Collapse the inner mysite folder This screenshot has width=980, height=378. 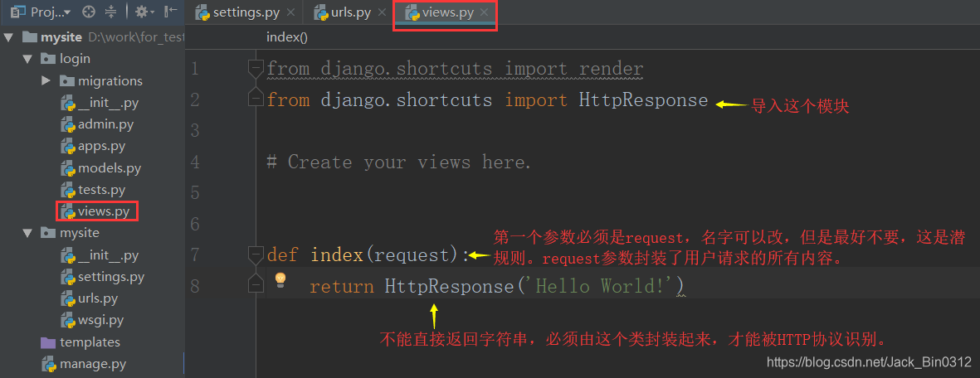(27, 233)
